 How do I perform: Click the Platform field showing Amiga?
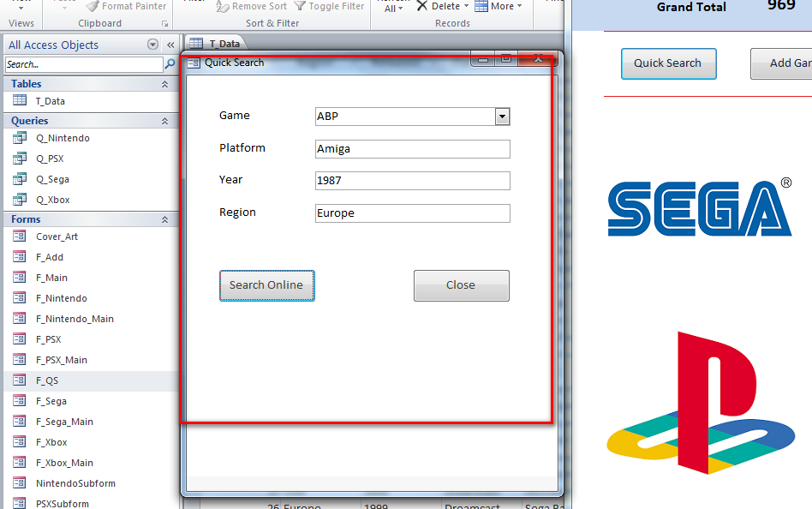click(412, 149)
